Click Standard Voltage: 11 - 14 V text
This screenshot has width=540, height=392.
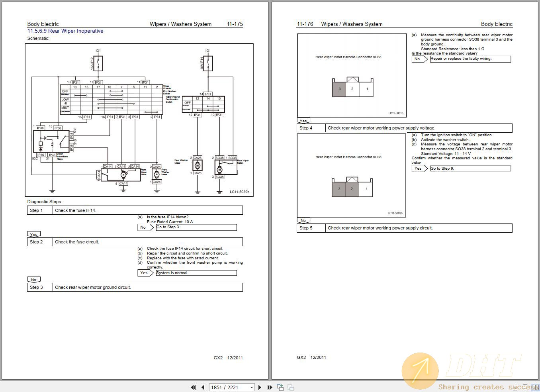(x=446, y=154)
